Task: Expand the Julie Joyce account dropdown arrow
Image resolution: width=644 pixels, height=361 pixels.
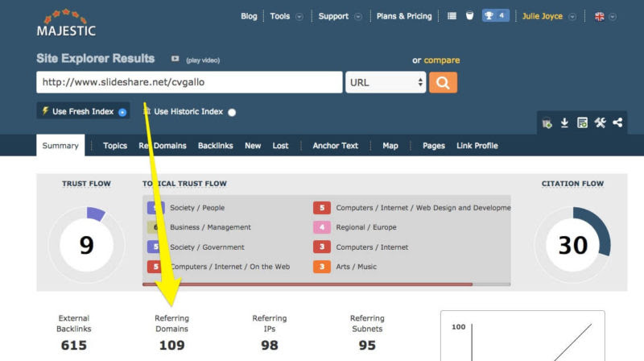Action: (572, 17)
